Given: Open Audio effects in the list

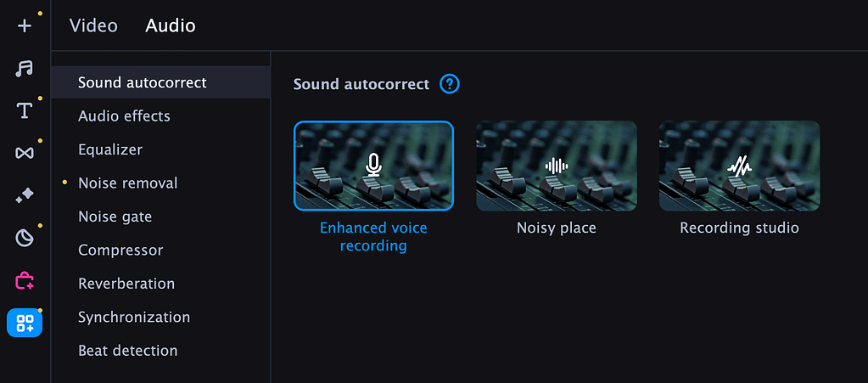Looking at the screenshot, I should (124, 116).
